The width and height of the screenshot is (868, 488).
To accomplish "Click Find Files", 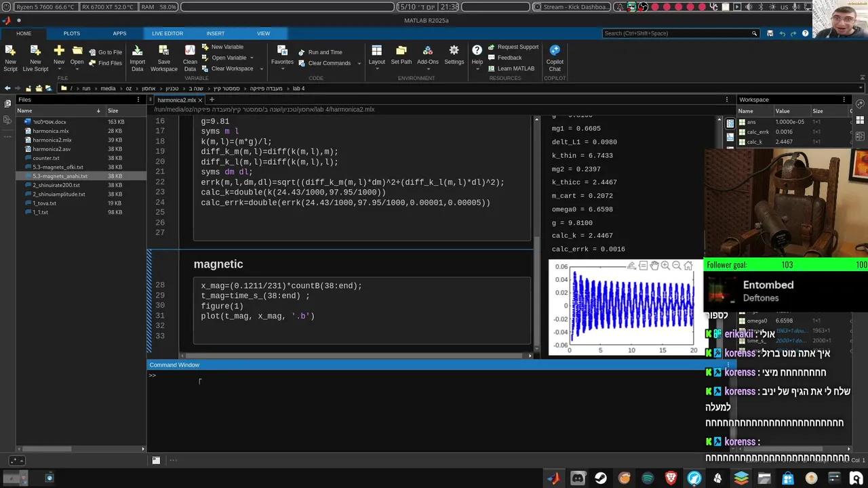I will (x=105, y=63).
